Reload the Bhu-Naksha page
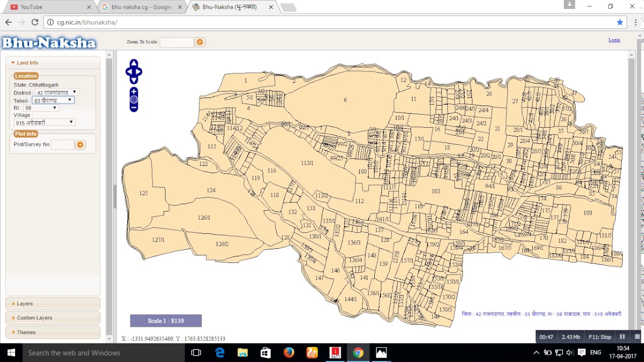644x362 pixels. pos(35,22)
